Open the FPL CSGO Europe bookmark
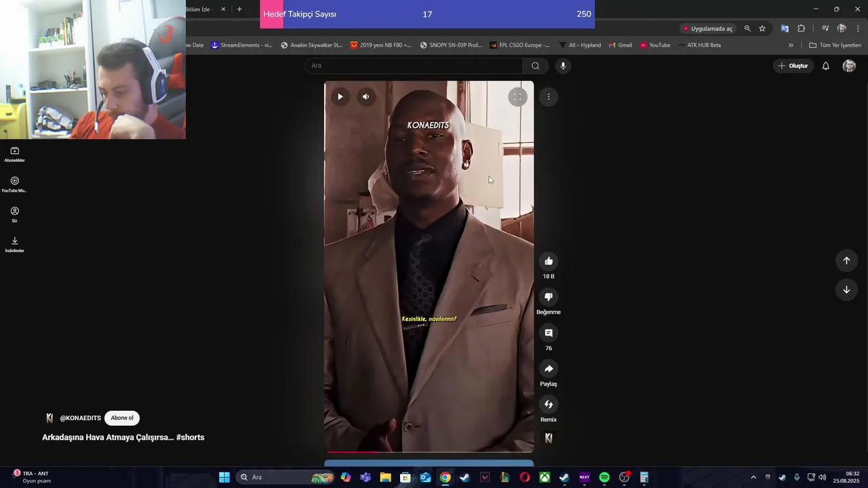Image resolution: width=868 pixels, height=488 pixels. 520,45
